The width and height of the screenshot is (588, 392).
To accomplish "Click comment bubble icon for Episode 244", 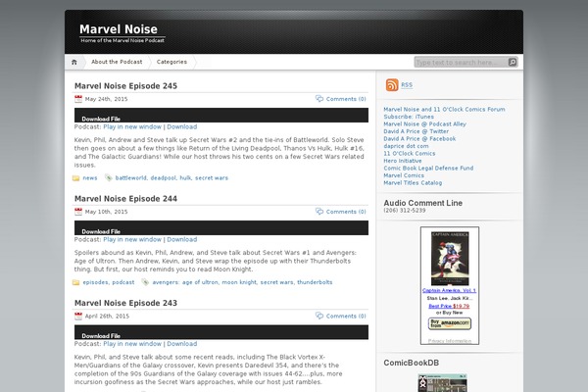I will coord(319,212).
